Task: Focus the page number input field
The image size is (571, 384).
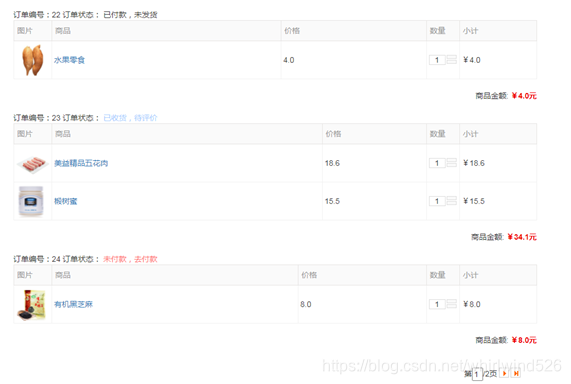Action: 477,374
